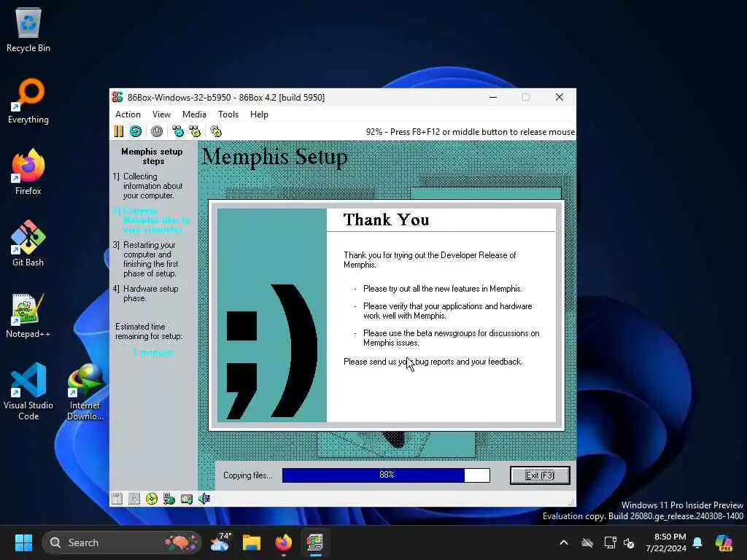Click the 86Box taskbar icon
The width and height of the screenshot is (747, 560).
[x=315, y=542]
